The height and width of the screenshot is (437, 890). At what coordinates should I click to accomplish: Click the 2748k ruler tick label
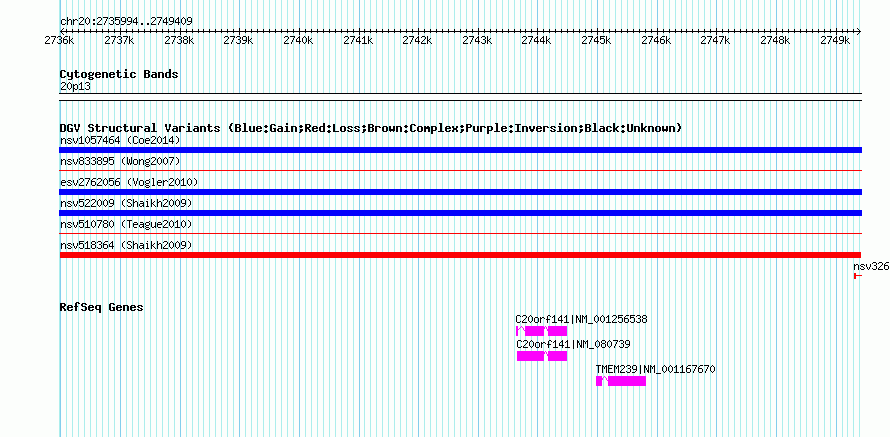[x=775, y=40]
